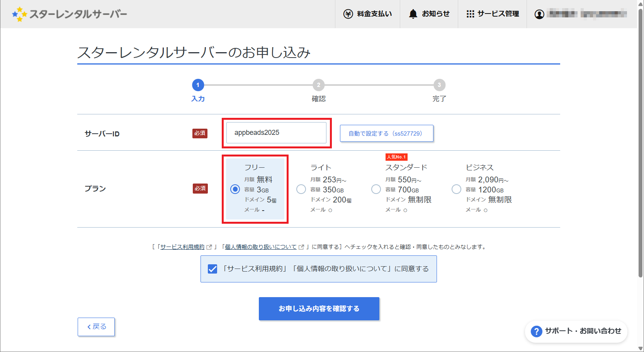Viewport: 644px width, 352px height.
Task: Open the user account icon
Action: click(539, 14)
